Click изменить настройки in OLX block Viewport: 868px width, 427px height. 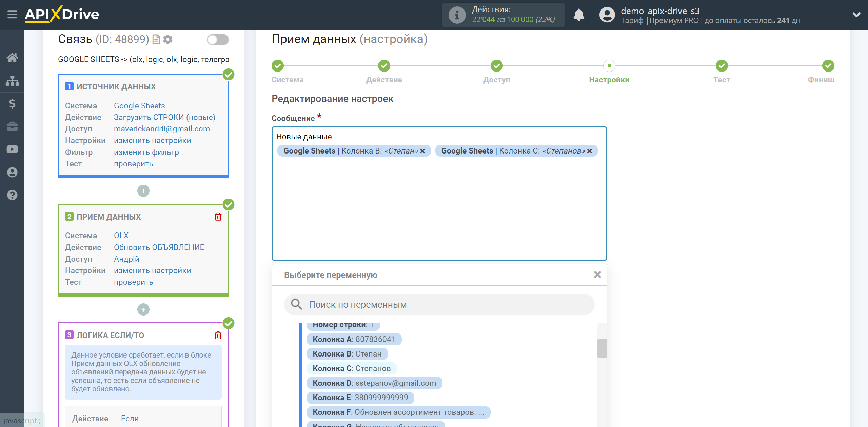152,270
